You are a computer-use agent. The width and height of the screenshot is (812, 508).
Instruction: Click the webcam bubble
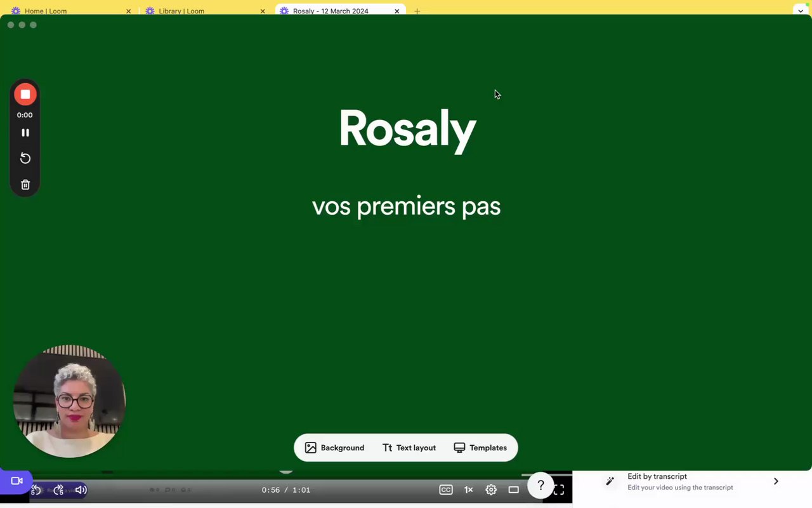70,401
